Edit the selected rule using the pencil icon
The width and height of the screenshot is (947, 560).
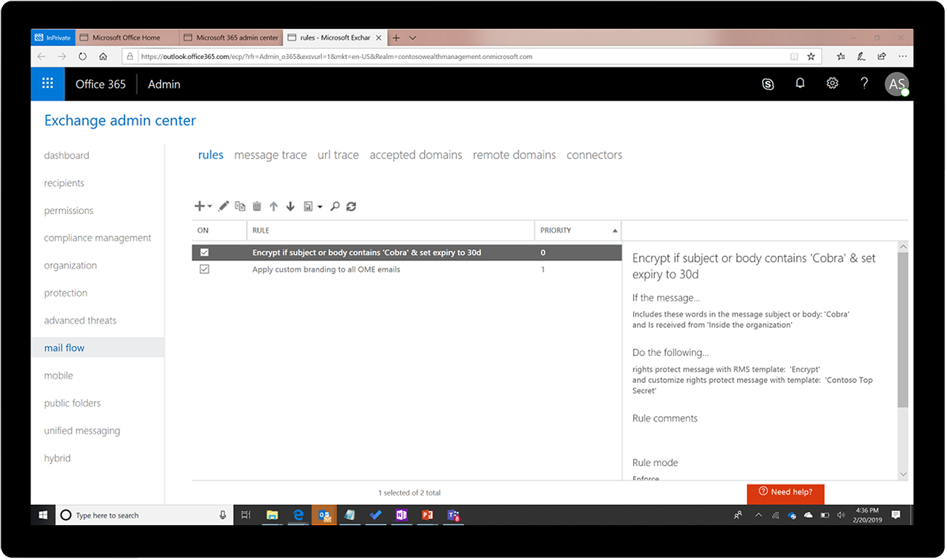point(223,206)
